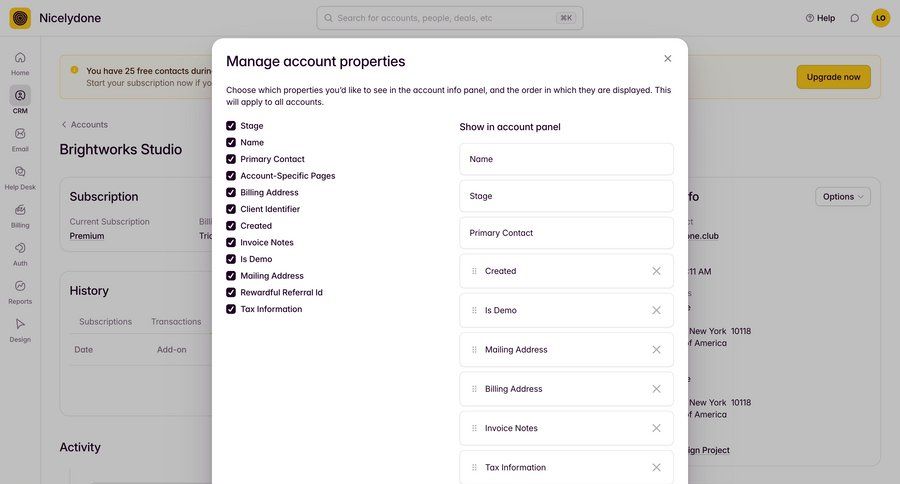Toggle the Created checkbox

click(231, 226)
